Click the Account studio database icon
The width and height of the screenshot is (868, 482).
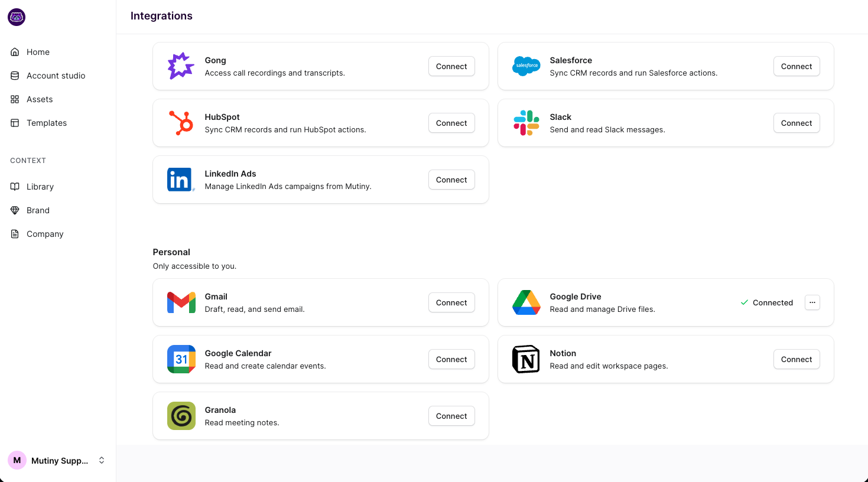point(15,76)
